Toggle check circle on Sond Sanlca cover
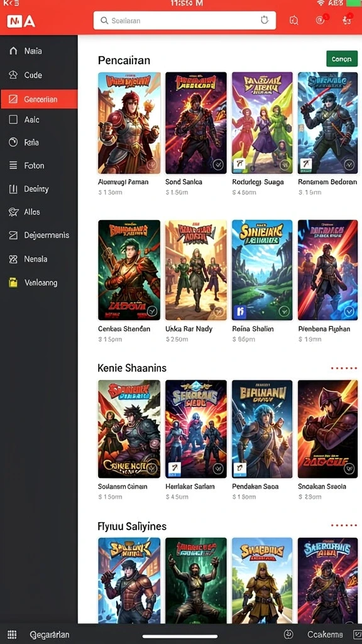The height and width of the screenshot is (644, 362). pos(218,165)
